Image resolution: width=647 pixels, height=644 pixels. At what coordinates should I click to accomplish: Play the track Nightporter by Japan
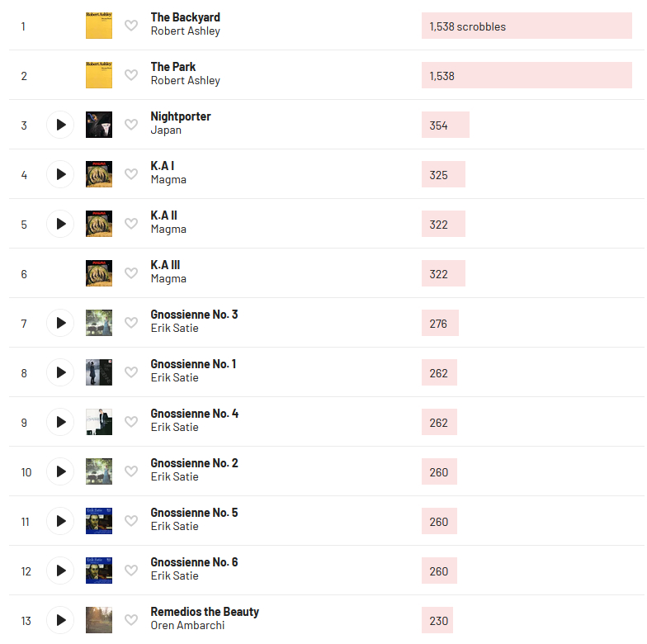click(x=60, y=125)
